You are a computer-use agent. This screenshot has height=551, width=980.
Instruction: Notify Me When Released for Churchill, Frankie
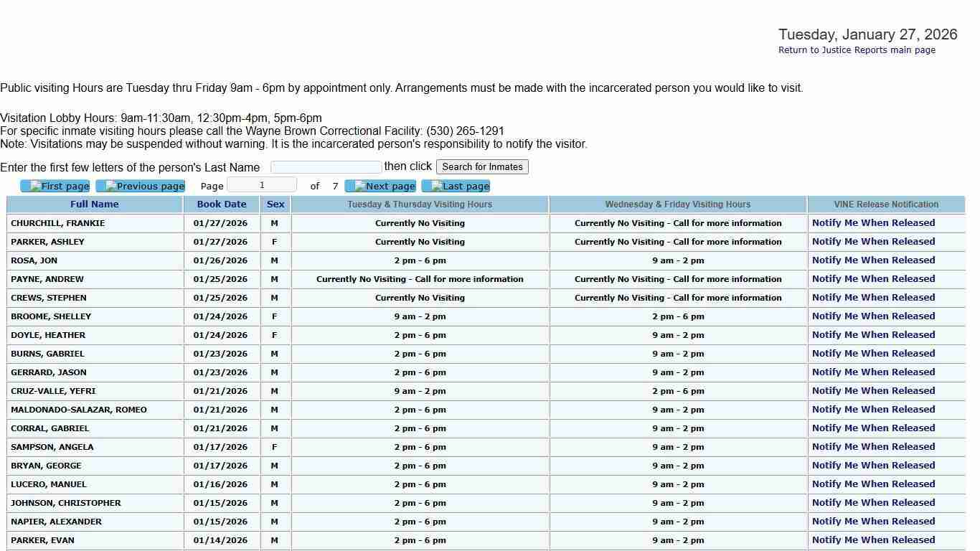[873, 223]
